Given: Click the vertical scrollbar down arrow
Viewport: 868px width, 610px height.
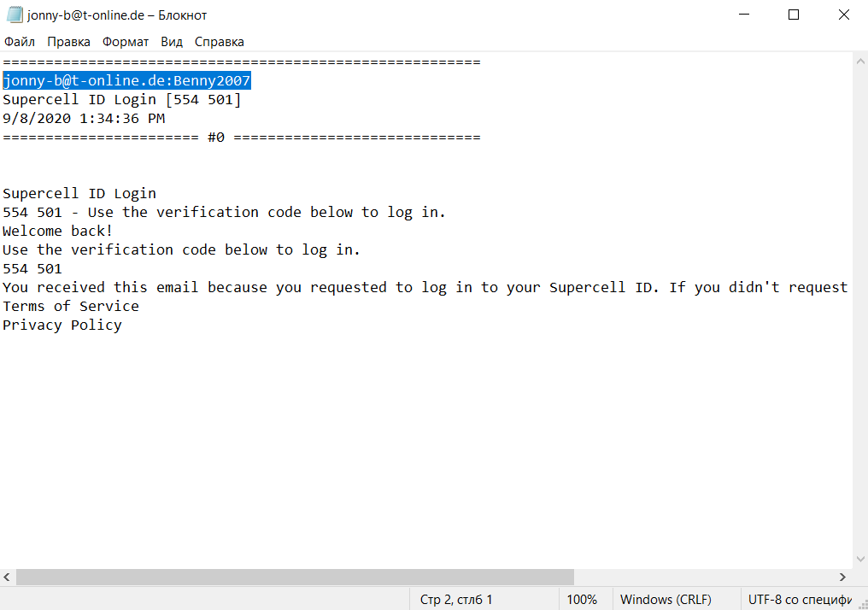Looking at the screenshot, I should [860, 560].
